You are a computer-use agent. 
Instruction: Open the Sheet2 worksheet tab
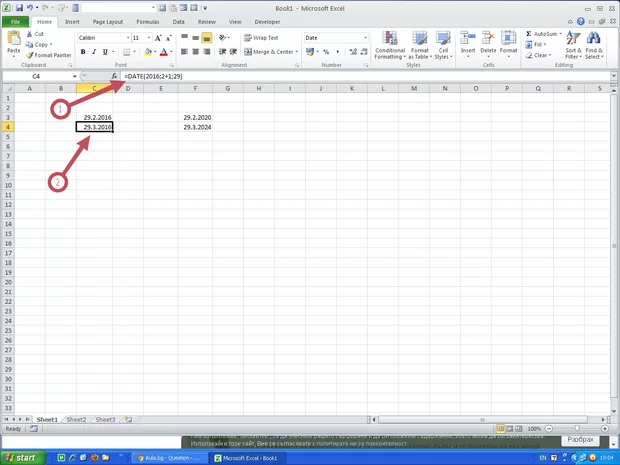pos(76,420)
